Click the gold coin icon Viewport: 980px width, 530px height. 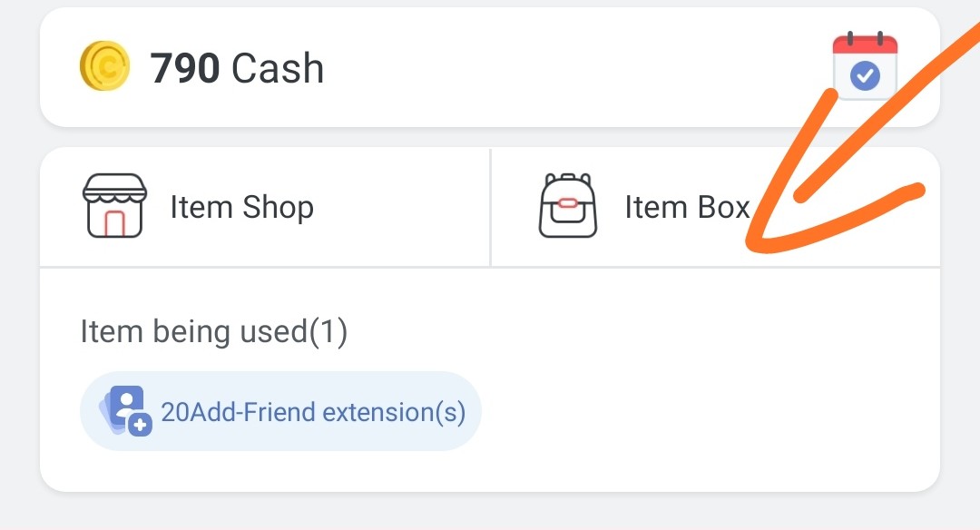[105, 68]
